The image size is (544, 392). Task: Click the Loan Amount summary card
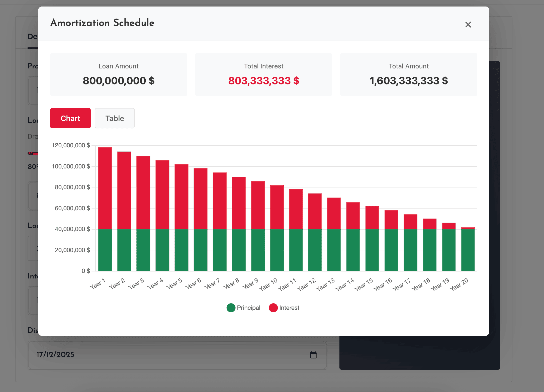tap(119, 74)
